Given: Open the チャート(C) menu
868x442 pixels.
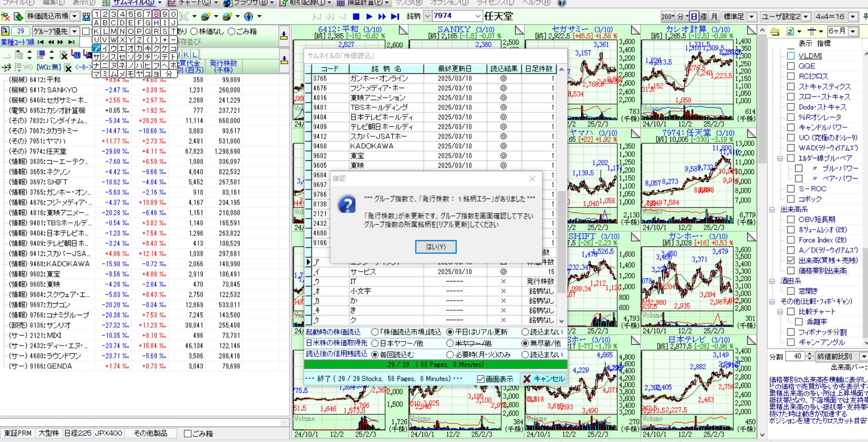Looking at the screenshot, I should click(193, 3).
